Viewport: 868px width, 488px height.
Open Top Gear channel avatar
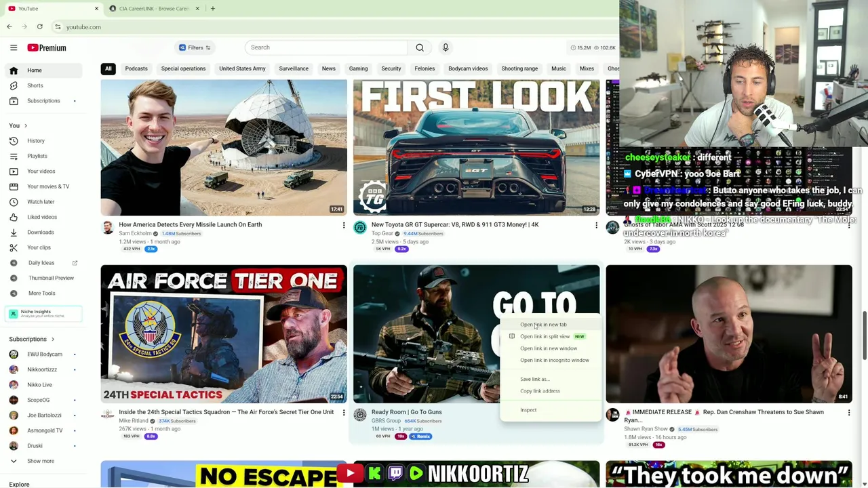click(x=360, y=228)
